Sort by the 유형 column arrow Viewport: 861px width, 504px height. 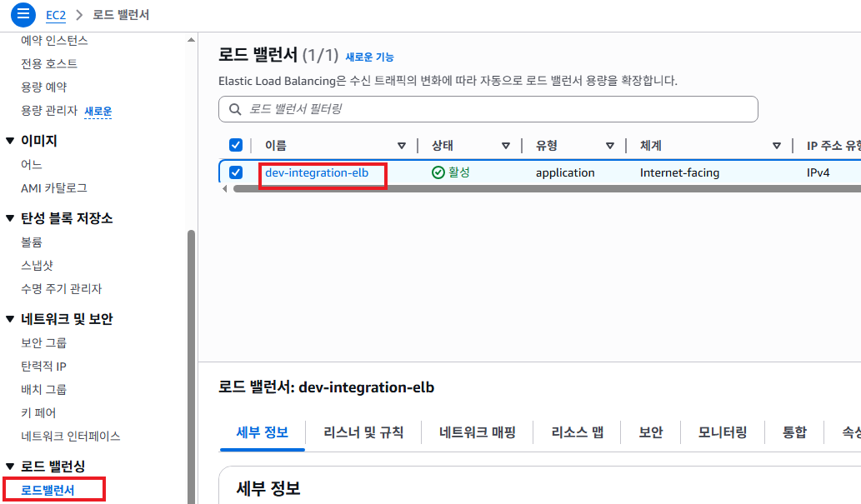click(609, 146)
